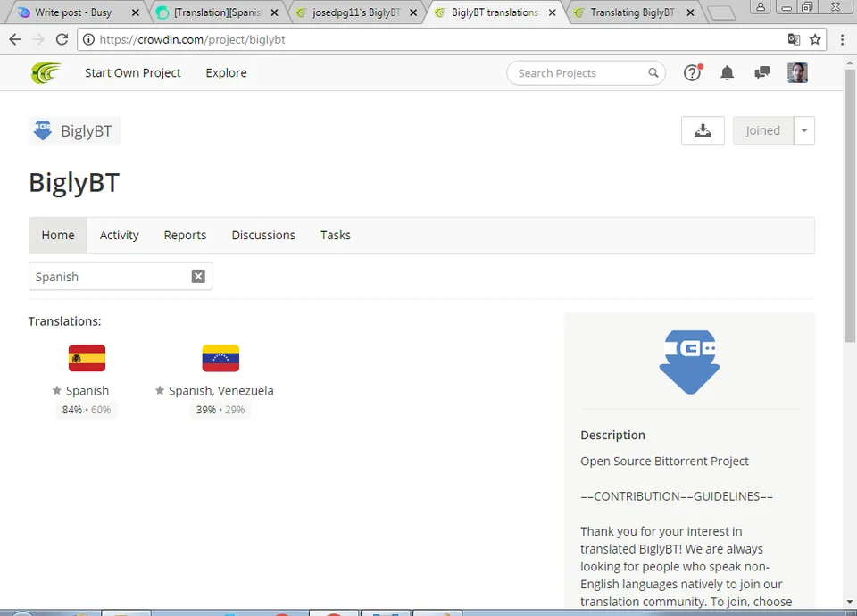The width and height of the screenshot is (857, 616).
Task: Open the Venezuela flag translation
Action: pyautogui.click(x=220, y=358)
